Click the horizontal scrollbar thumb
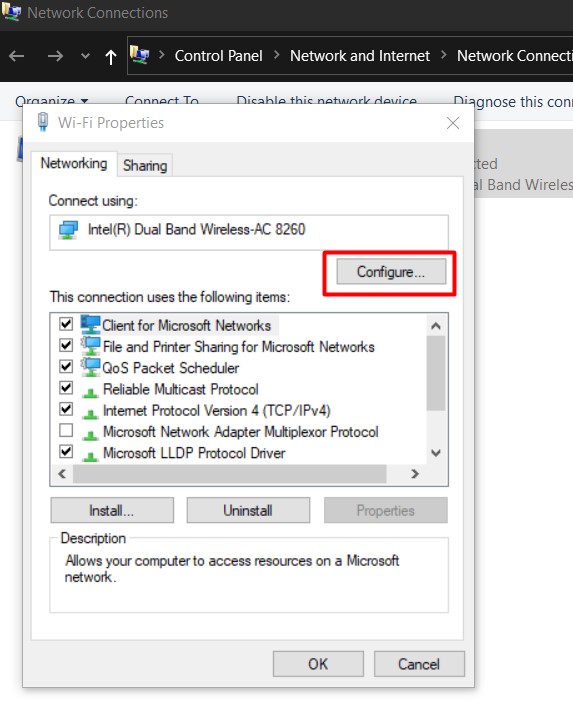 (x=229, y=474)
